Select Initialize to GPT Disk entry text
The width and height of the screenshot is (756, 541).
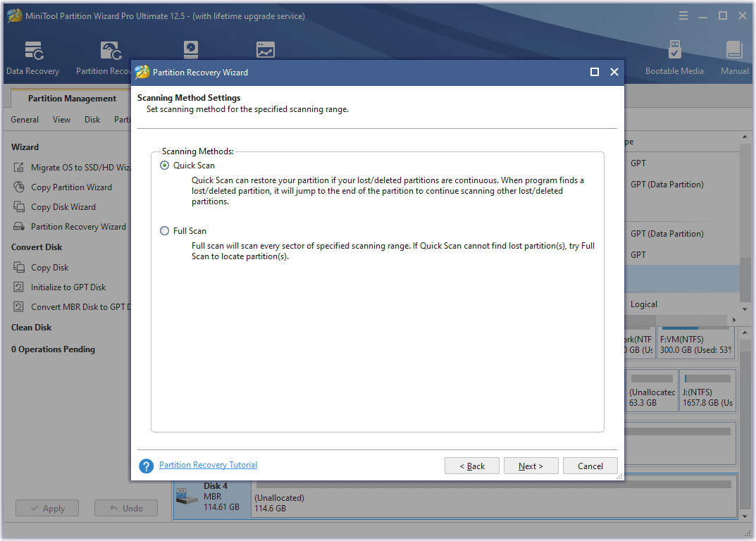tap(68, 287)
